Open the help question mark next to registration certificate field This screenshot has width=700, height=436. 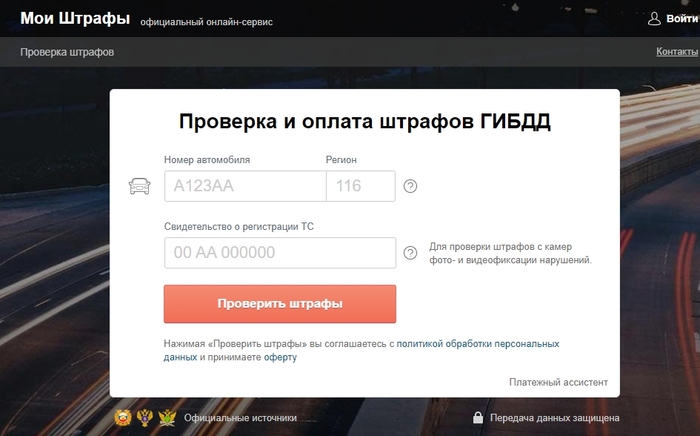coord(410,253)
